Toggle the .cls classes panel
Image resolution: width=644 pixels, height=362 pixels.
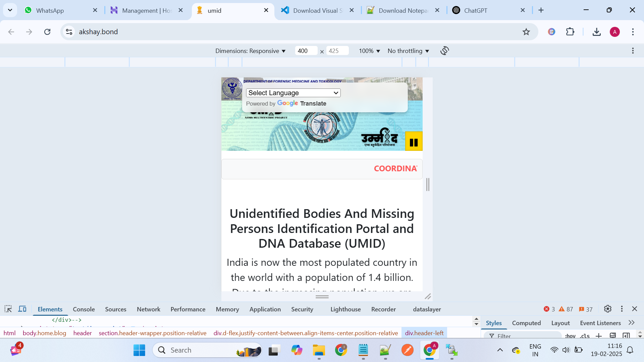point(585,336)
